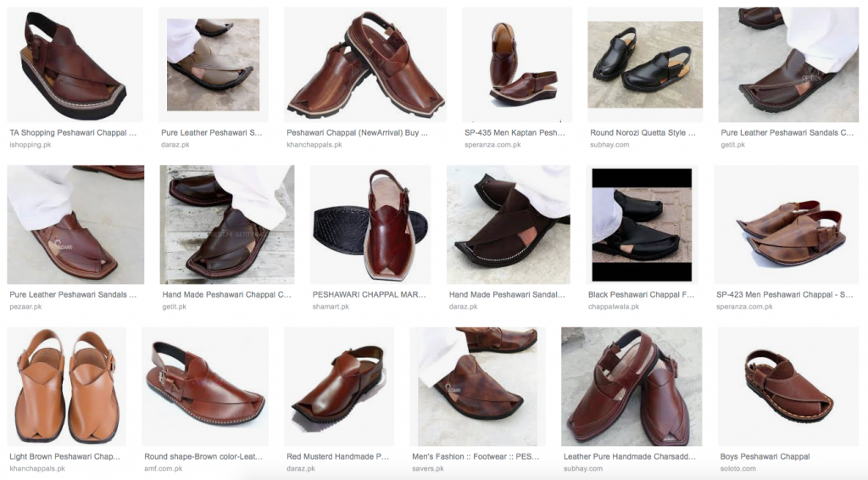Select the Round shape-Brown color sandal thumbnail
868x480 pixels.
point(205,387)
